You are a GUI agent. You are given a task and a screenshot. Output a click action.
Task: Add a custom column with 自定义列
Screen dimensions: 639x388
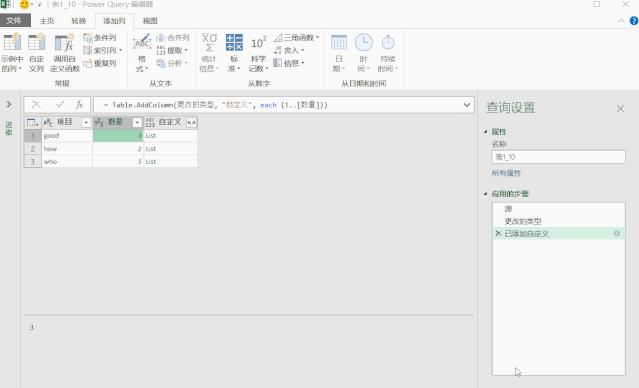click(37, 53)
